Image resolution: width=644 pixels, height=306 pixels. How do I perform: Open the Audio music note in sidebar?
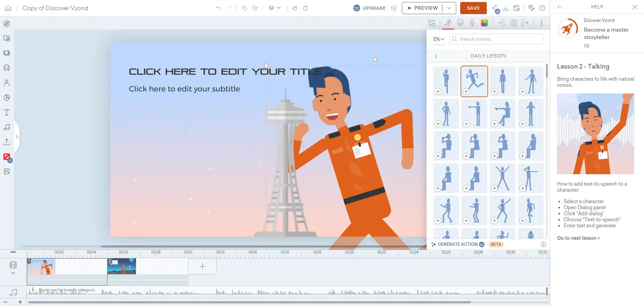point(7,127)
